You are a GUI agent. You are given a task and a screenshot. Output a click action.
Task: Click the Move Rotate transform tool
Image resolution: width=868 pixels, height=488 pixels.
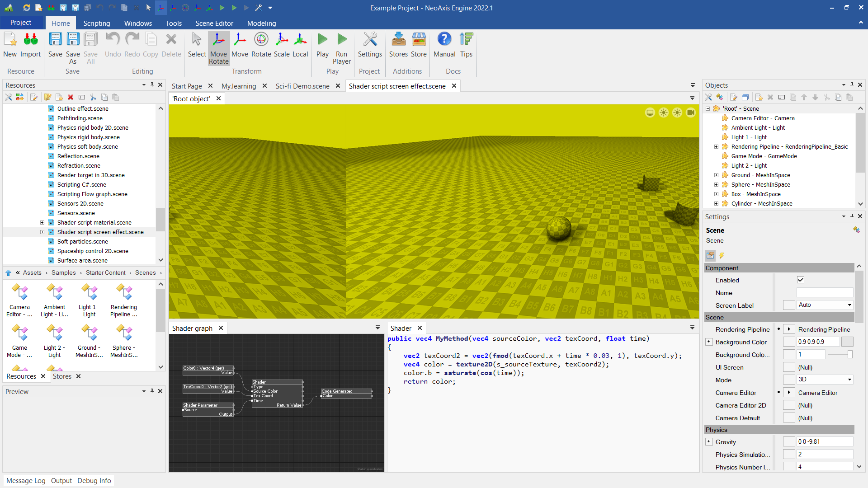point(218,48)
